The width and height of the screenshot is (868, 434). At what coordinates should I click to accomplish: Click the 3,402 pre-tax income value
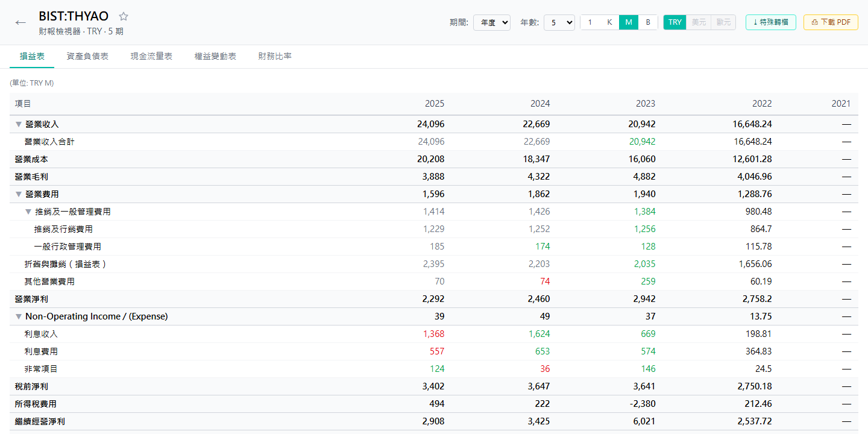[433, 386]
